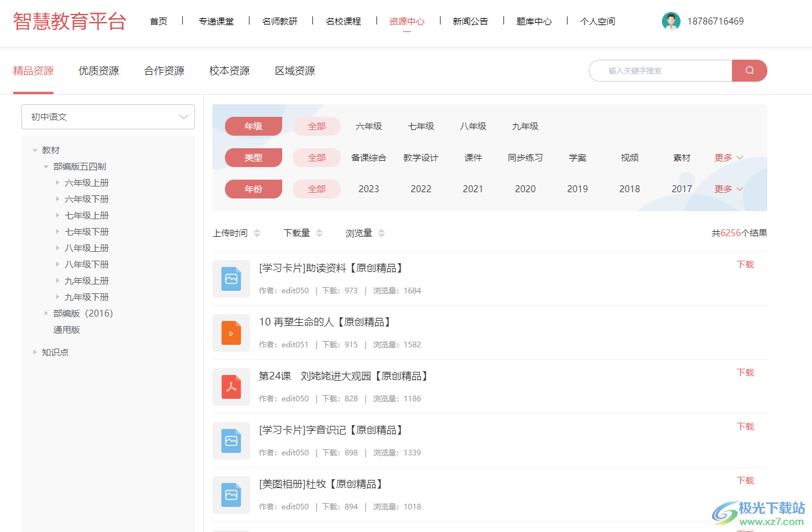Open the 第24课 刘姥姥进大观园 title
812x532 pixels.
pos(344,376)
